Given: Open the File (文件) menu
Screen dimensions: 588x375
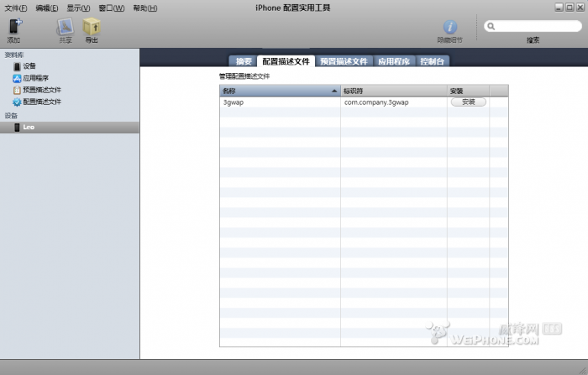Looking at the screenshot, I should (x=16, y=8).
